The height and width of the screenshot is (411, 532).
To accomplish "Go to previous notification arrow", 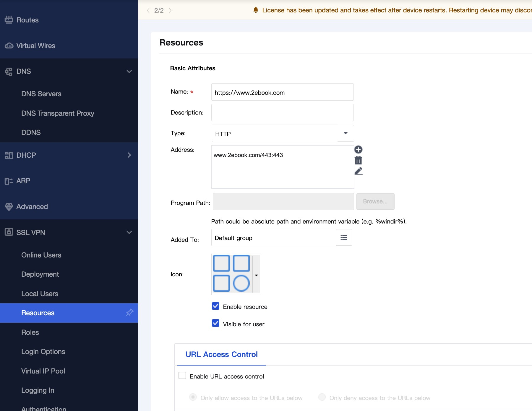I will coord(148,11).
